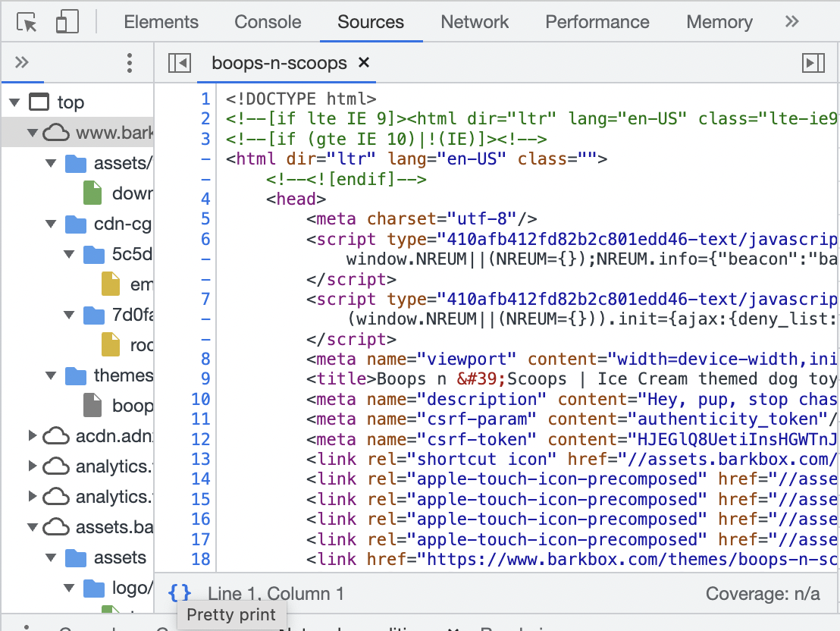This screenshot has height=631, width=840.
Task: Open the gray 'boop' document file icon
Action: tap(92, 405)
